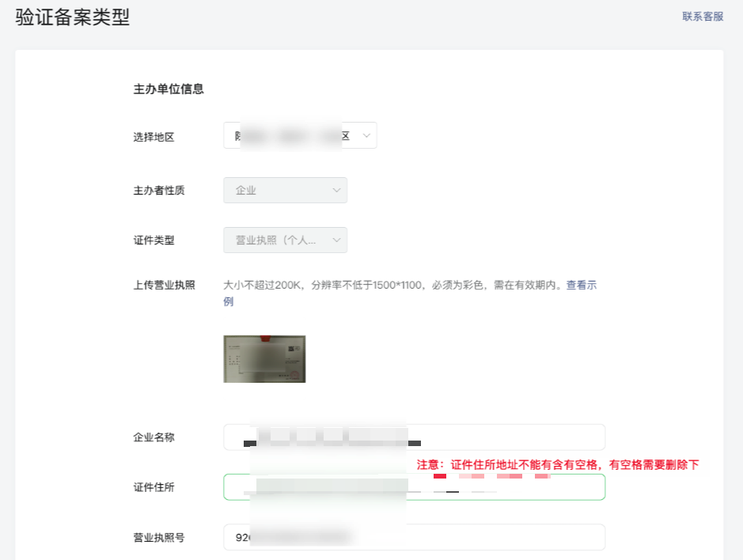Click the 上传营业执照 field label
Image resolution: width=743 pixels, height=560 pixels.
pos(164,286)
